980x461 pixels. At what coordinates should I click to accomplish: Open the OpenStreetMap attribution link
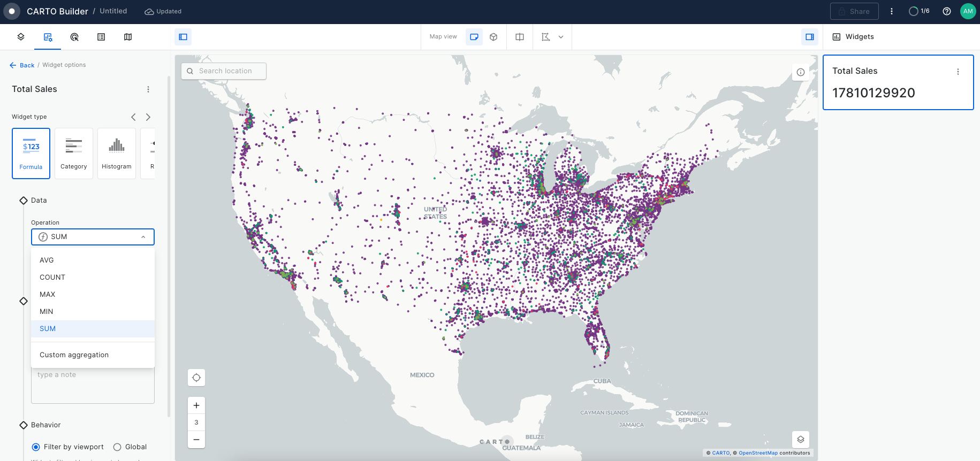758,453
